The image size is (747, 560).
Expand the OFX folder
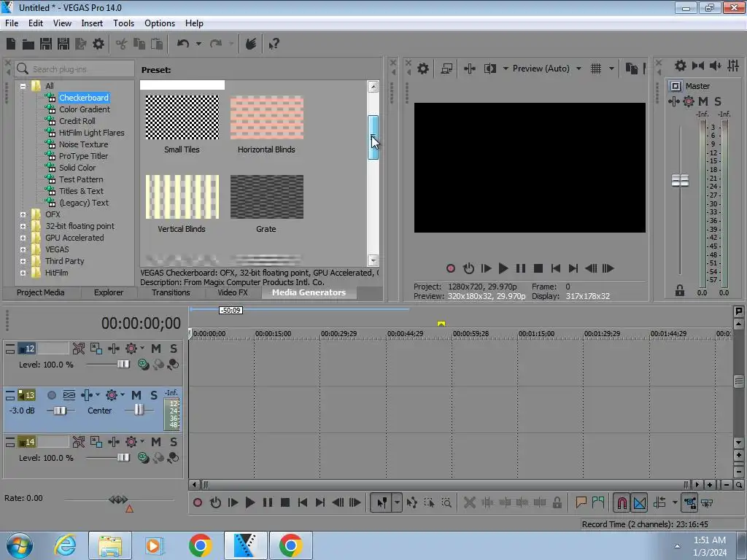pos(23,215)
